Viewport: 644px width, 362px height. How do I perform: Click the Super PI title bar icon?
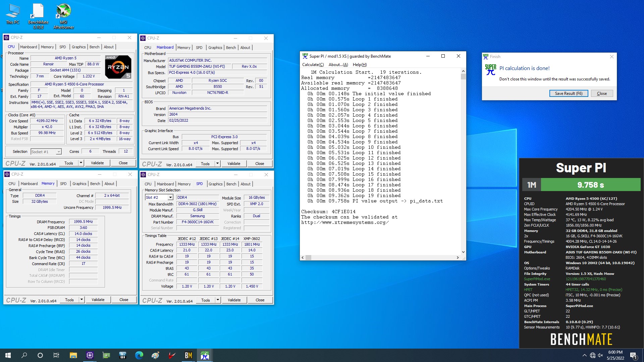(305, 56)
